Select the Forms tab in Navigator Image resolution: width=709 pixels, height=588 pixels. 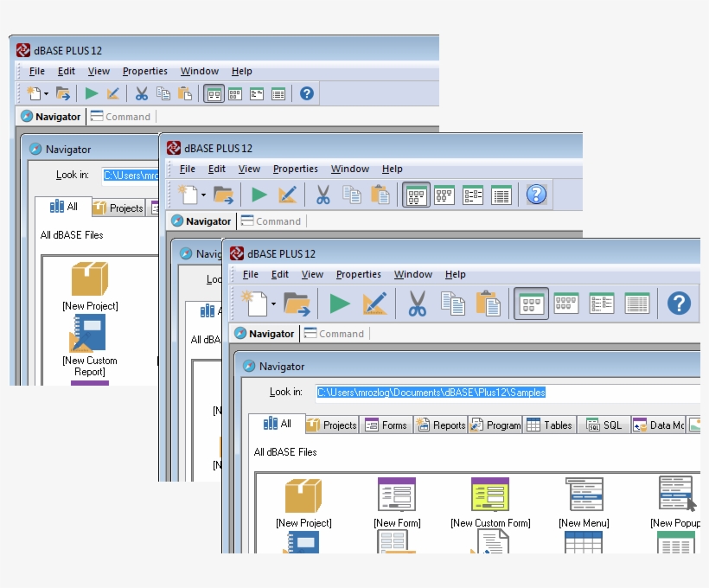click(386, 425)
